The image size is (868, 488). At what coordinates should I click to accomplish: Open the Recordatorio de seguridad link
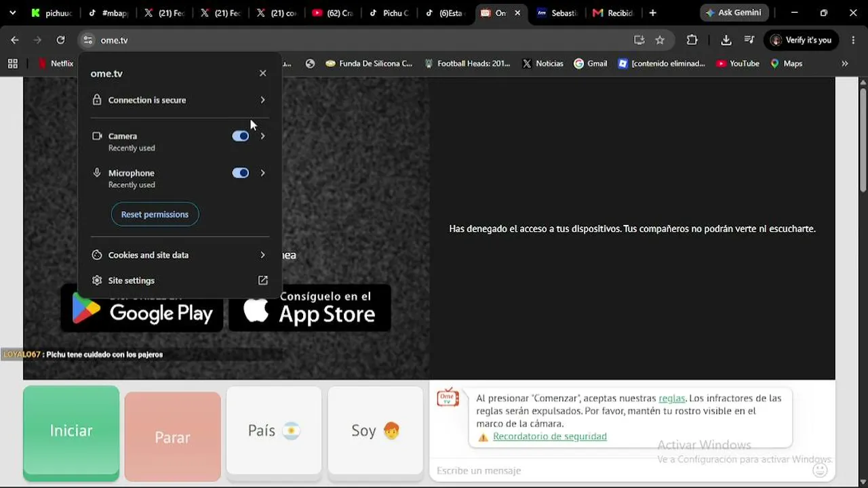click(x=550, y=436)
